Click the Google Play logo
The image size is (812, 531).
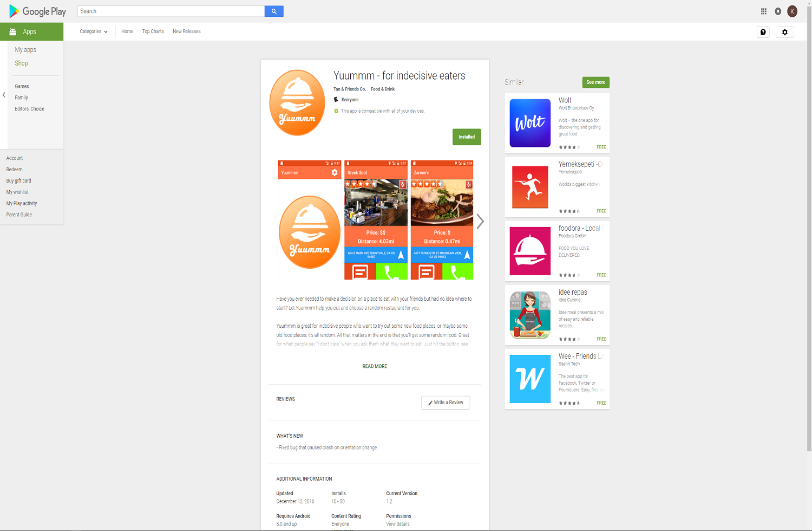click(x=37, y=11)
